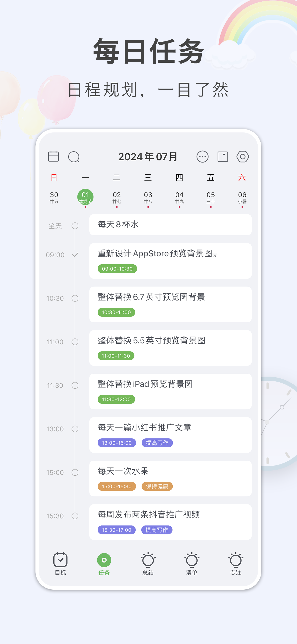Tap the 11:00-11:30 time tag
The width and height of the screenshot is (297, 644).
[116, 356]
